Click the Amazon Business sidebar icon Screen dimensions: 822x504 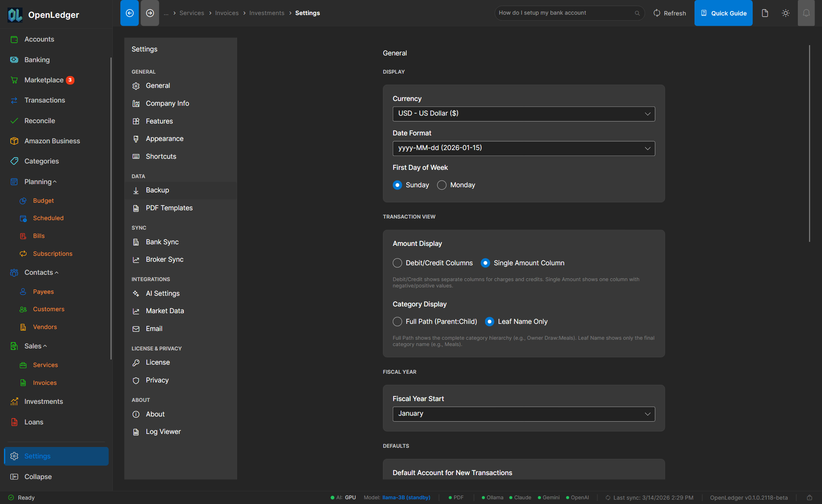(14, 141)
